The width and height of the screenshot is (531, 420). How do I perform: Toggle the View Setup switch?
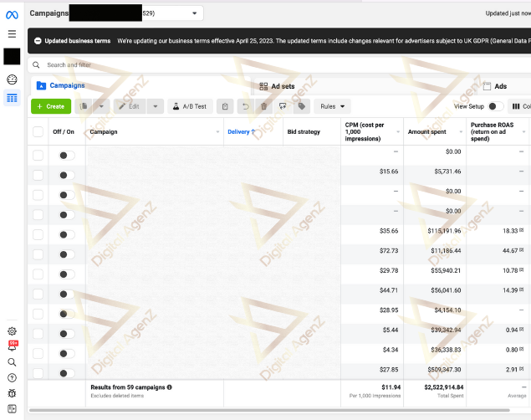coord(496,106)
